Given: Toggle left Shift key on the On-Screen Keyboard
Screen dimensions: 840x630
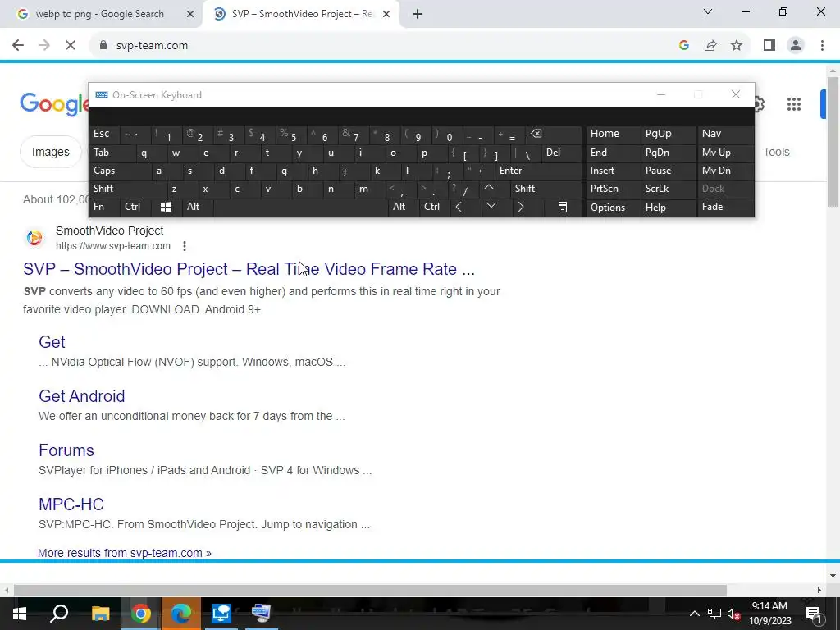Looking at the screenshot, I should pyautogui.click(x=127, y=189).
